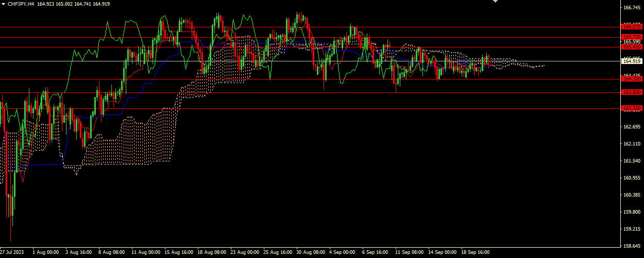Click the 30 Aug 08:00 time label

(310, 252)
